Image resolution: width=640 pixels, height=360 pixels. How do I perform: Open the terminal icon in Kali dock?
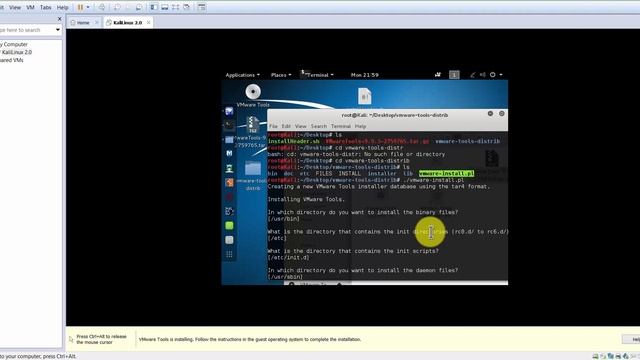(x=229, y=125)
